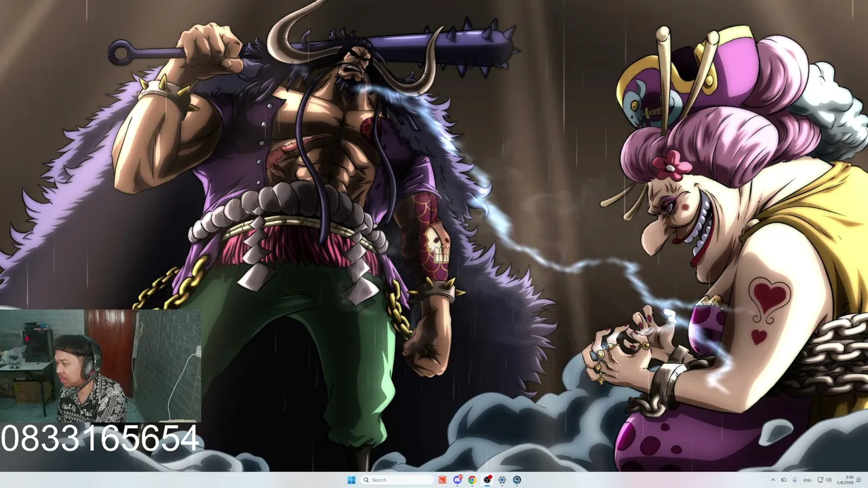Open the blue circular app in taskbar
The image size is (868, 488).
[517, 480]
